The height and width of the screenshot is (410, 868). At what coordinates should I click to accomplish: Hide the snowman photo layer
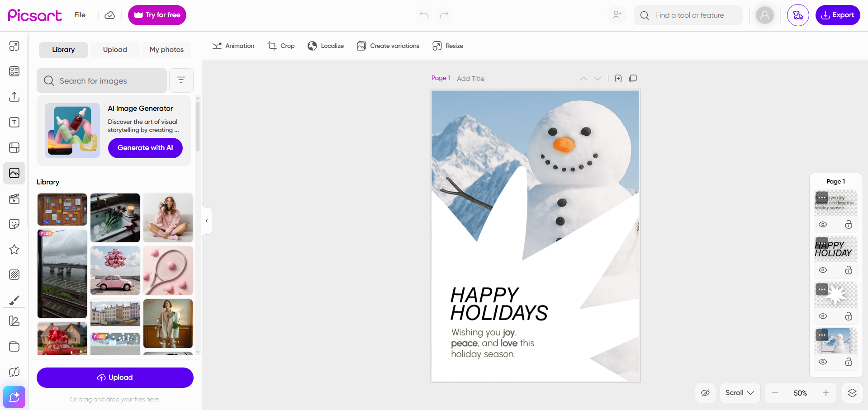pos(823,362)
